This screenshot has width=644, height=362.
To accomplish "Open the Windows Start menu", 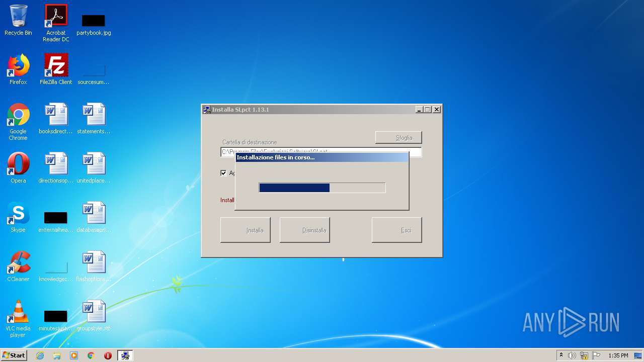I will pyautogui.click(x=14, y=355).
